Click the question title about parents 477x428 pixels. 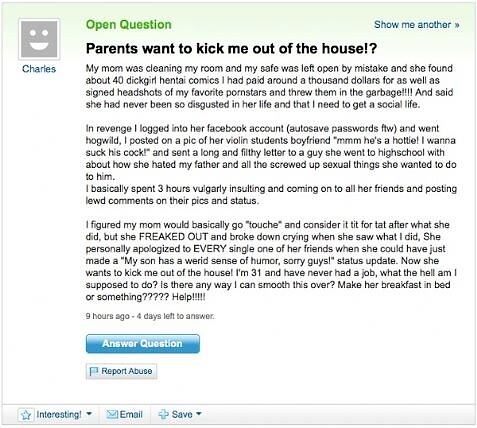(x=231, y=49)
